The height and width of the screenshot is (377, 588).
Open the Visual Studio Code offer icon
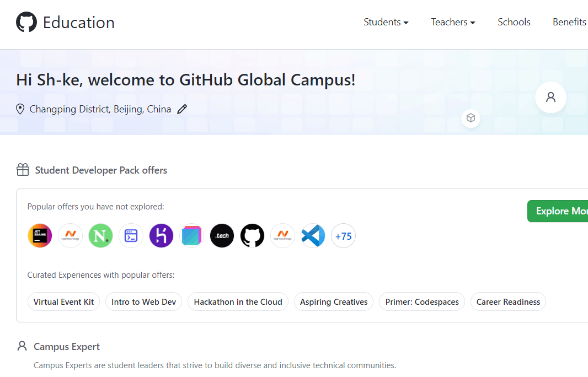[313, 236]
